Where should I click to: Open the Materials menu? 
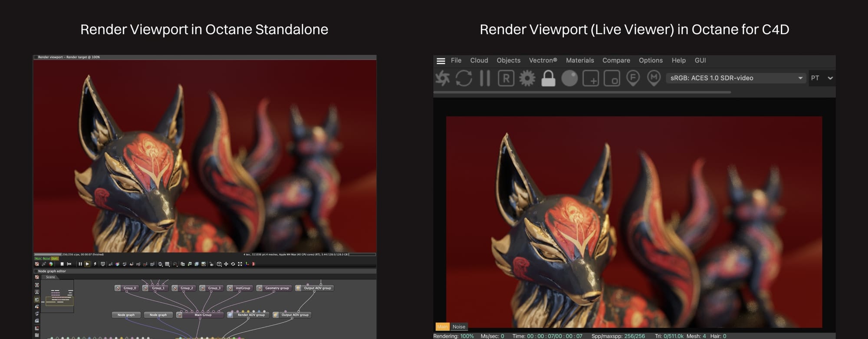point(580,60)
